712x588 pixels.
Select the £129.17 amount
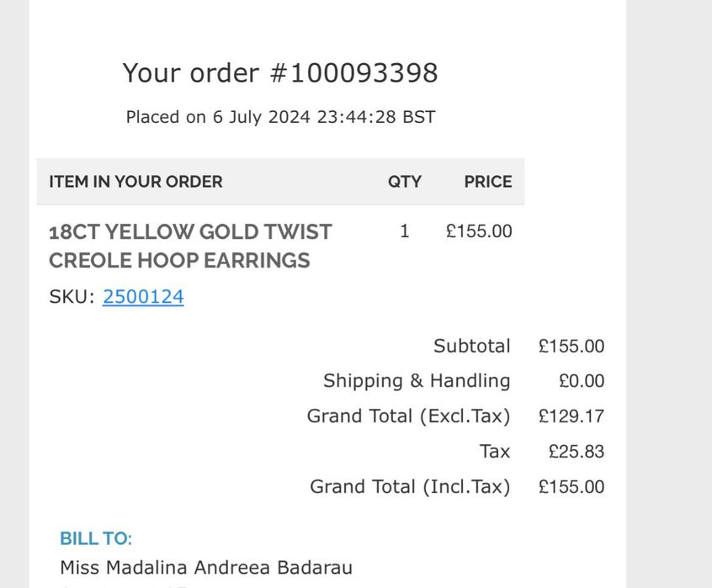pos(571,416)
